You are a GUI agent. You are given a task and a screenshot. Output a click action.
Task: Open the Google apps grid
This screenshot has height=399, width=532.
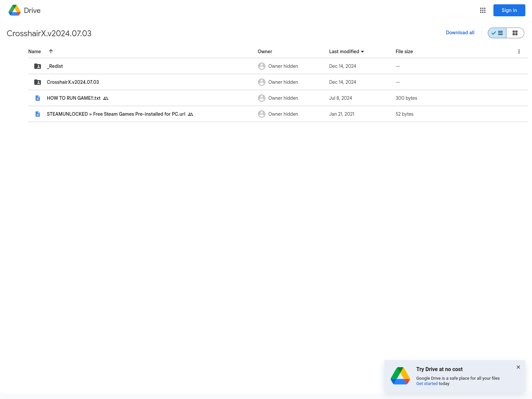tap(483, 10)
